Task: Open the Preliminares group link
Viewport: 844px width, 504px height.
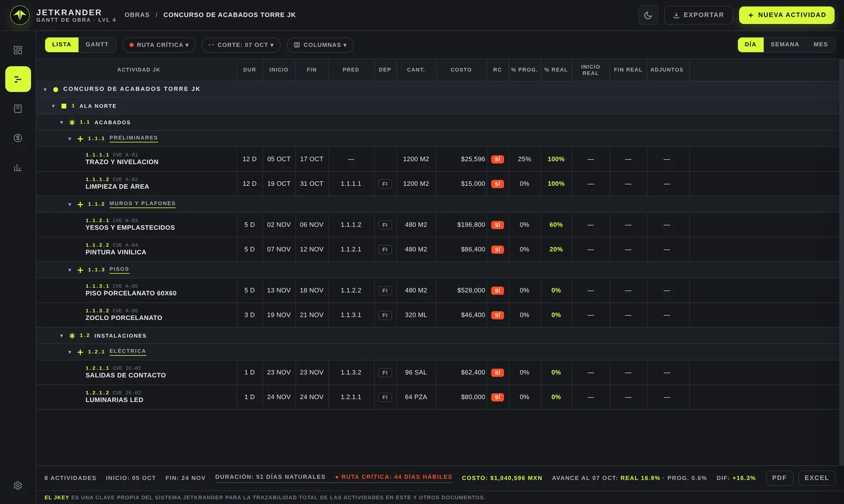Action: (x=134, y=138)
